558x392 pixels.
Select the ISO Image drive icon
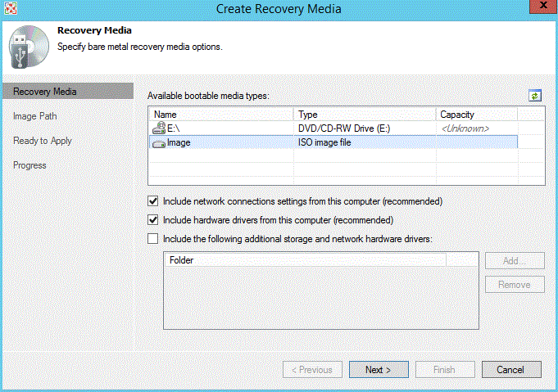(x=159, y=142)
